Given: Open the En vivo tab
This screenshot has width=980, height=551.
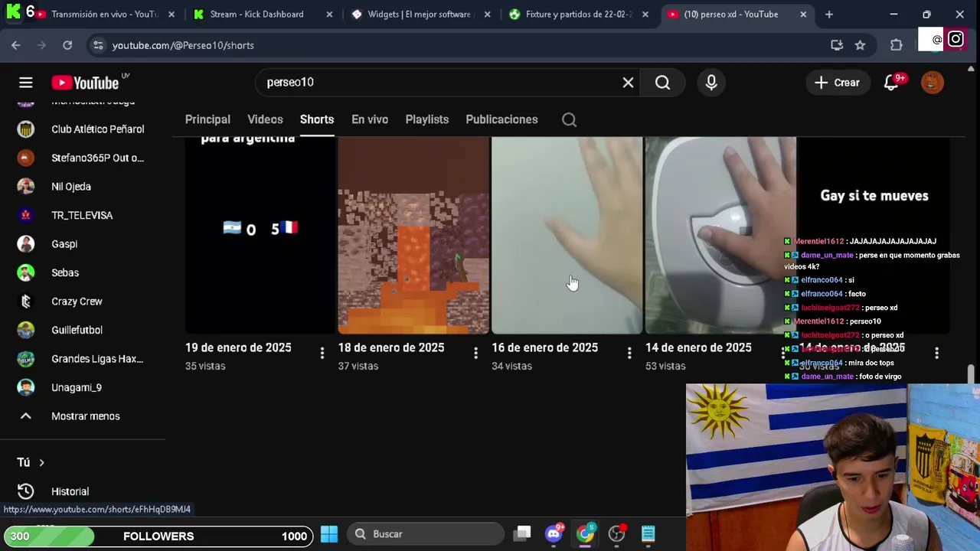Looking at the screenshot, I should pos(370,119).
